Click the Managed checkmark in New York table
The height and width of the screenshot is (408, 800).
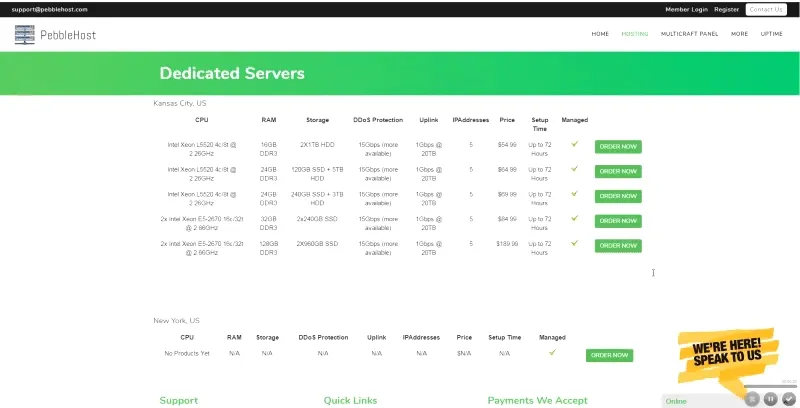click(x=552, y=352)
